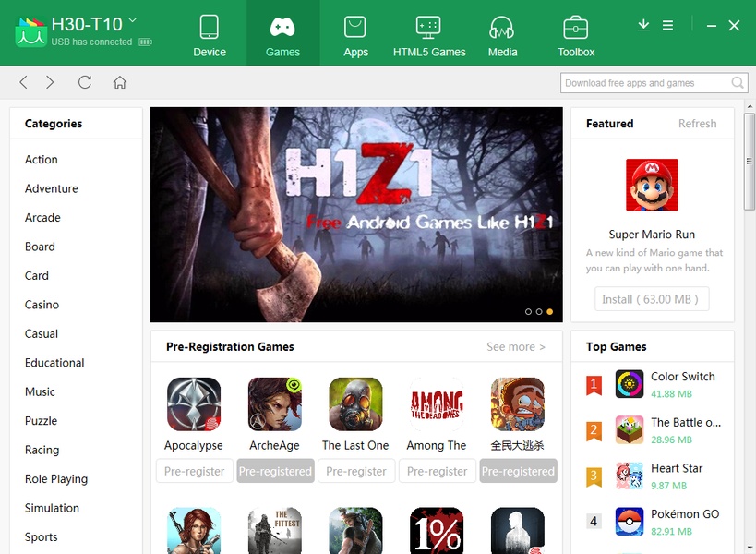Open the hamburger main menu
The image size is (756, 554).
(x=667, y=25)
